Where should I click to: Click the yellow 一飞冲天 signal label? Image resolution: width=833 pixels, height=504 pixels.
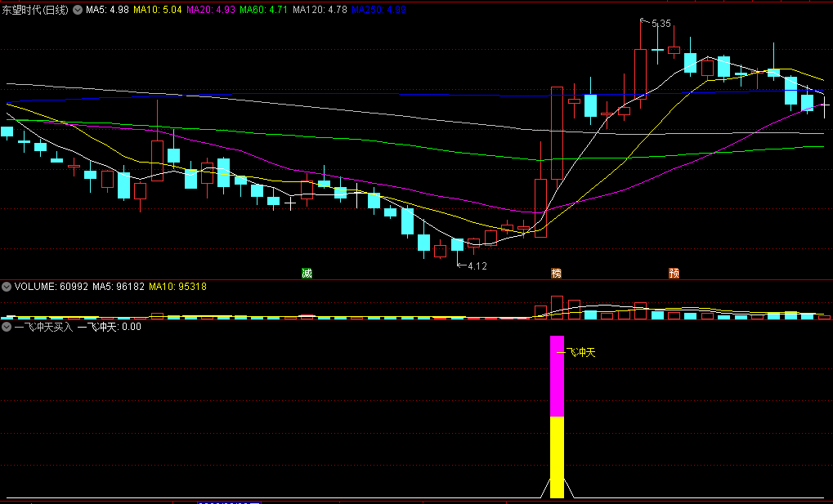(x=575, y=352)
